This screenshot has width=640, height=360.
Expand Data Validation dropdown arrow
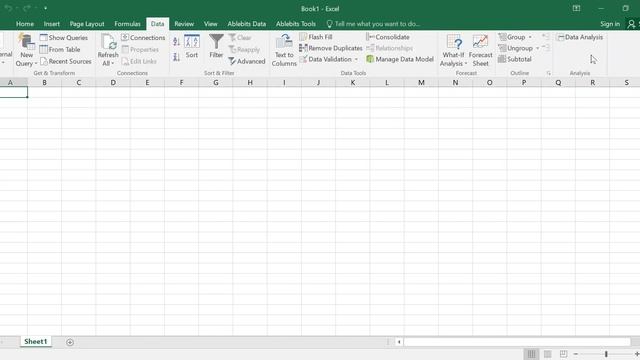[x=356, y=60]
